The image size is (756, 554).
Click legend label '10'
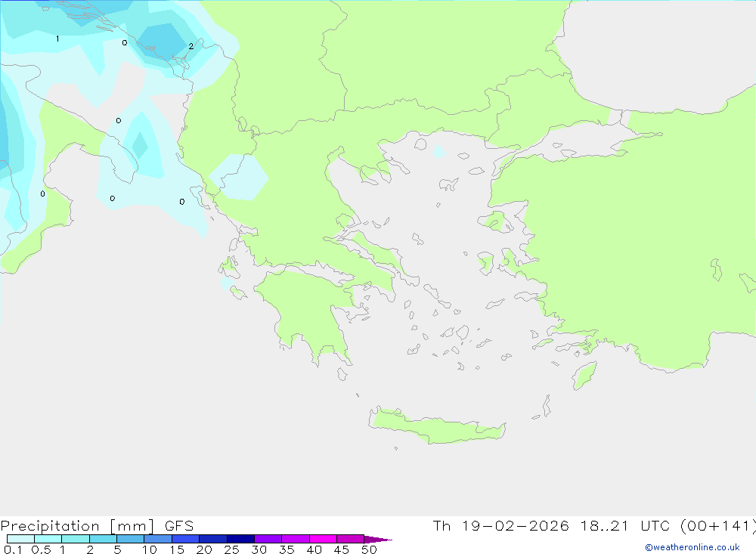pyautogui.click(x=150, y=549)
